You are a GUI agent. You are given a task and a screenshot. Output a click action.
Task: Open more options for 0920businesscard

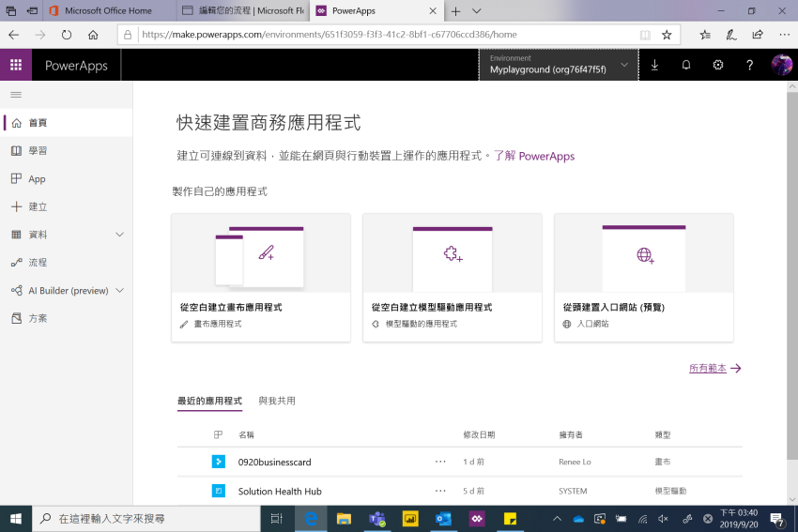coord(440,462)
